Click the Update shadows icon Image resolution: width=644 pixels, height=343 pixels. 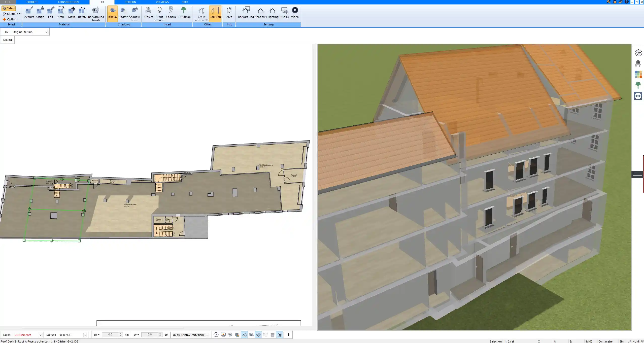pyautogui.click(x=123, y=13)
